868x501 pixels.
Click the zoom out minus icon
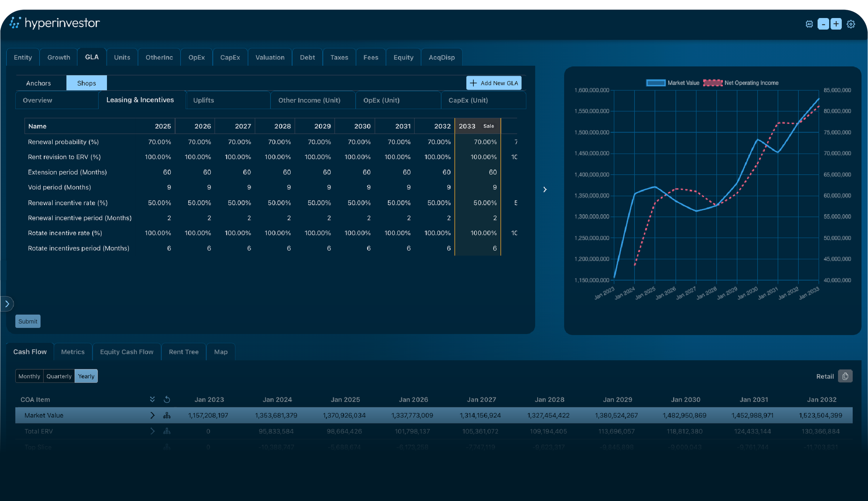(823, 24)
